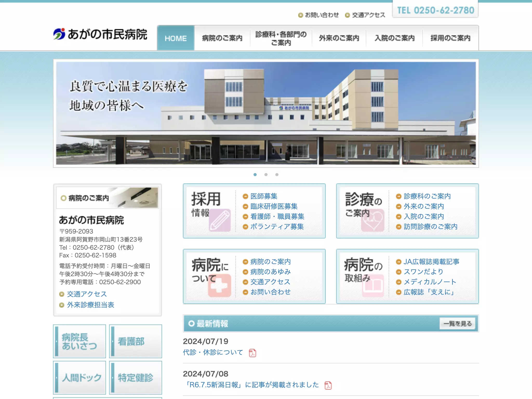Click the pencil icon in 採用情報 panel
The image size is (532, 399).
click(220, 220)
